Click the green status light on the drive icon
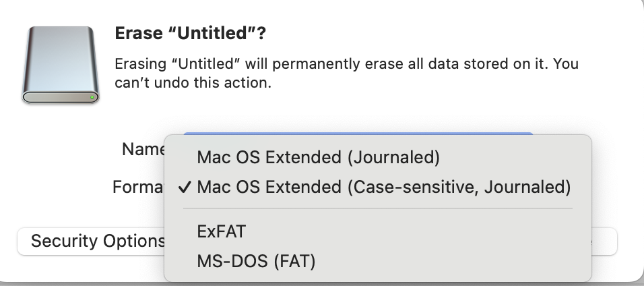This screenshot has width=644, height=286. coord(92,97)
